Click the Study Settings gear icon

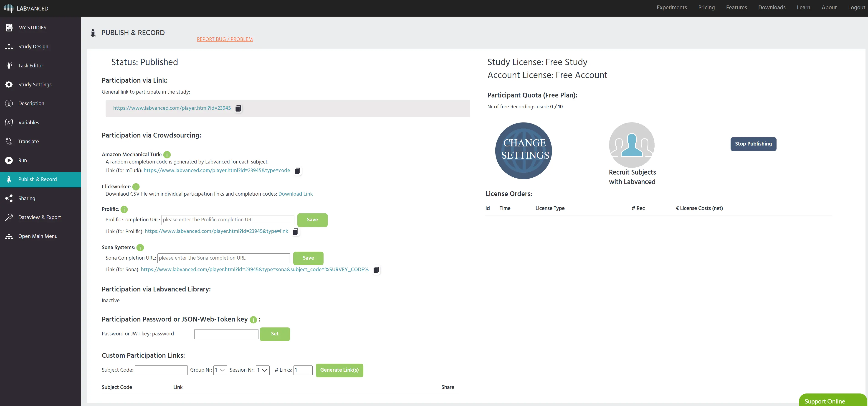(x=9, y=84)
